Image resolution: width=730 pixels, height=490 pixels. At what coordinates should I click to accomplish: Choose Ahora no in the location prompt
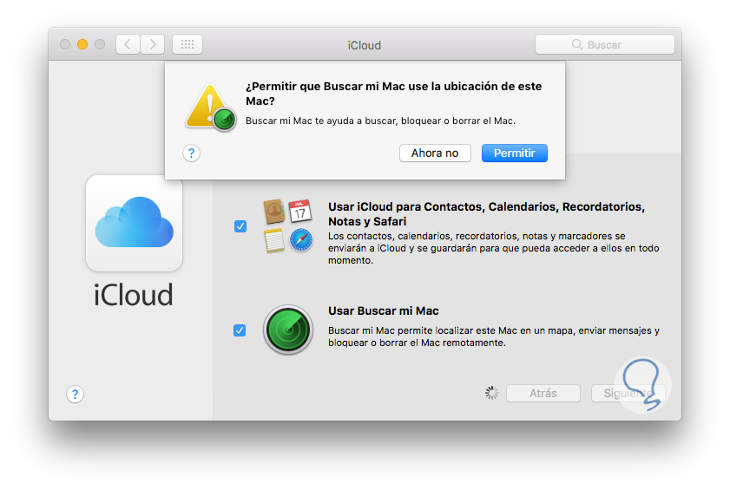click(435, 153)
